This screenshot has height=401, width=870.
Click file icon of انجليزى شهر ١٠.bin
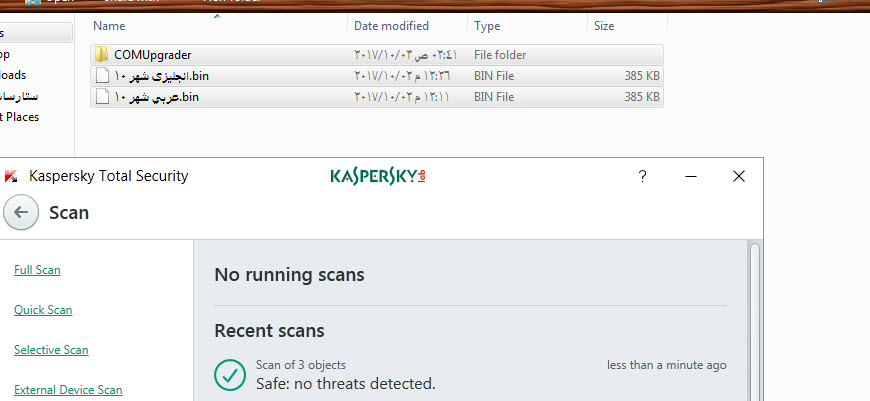click(102, 75)
